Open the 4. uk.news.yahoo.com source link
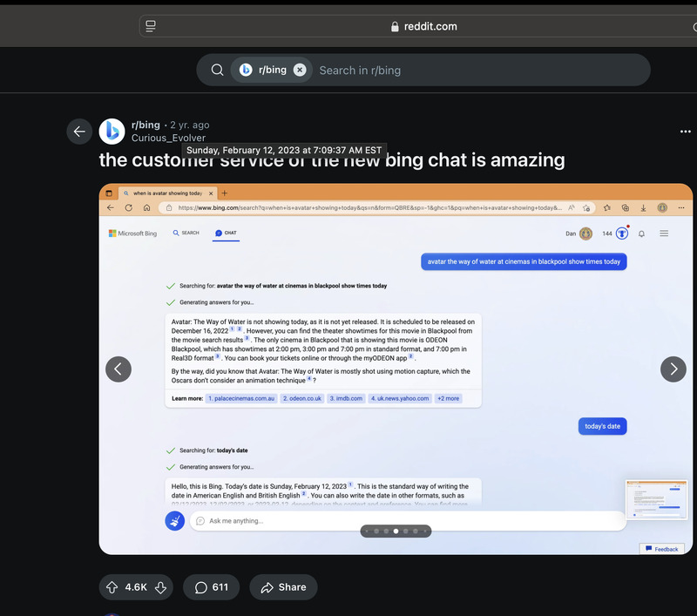 [400, 398]
